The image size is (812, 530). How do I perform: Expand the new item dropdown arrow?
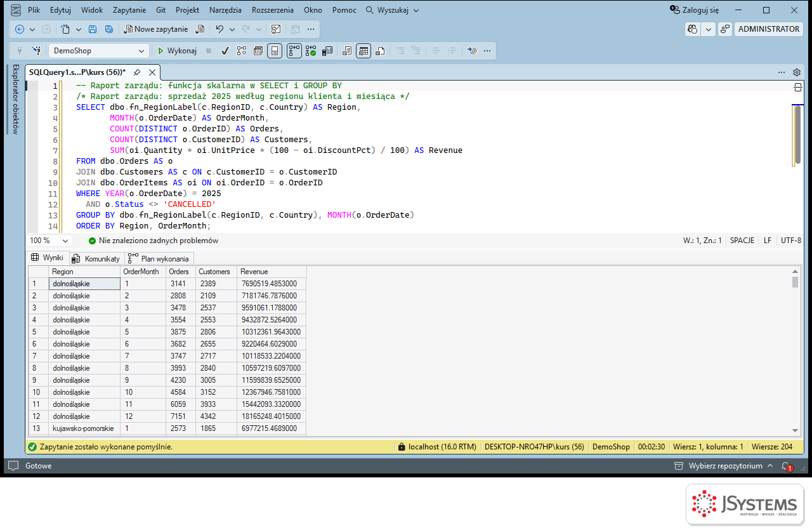pyautogui.click(x=79, y=29)
